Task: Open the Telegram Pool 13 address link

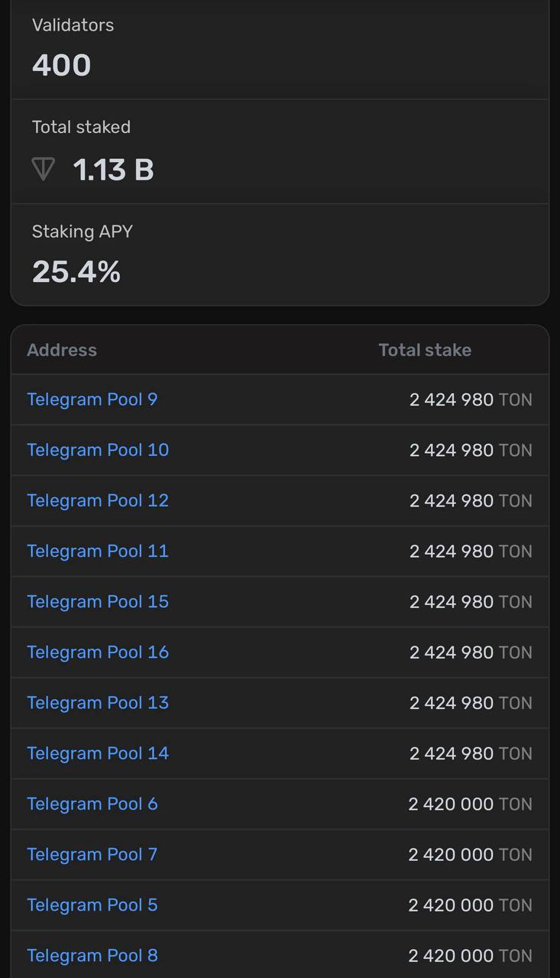Action: (98, 702)
